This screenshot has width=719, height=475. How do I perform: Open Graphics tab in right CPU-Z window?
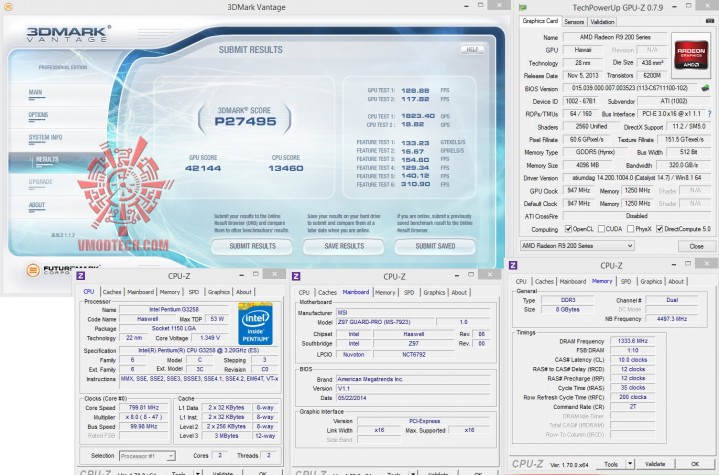click(x=651, y=282)
